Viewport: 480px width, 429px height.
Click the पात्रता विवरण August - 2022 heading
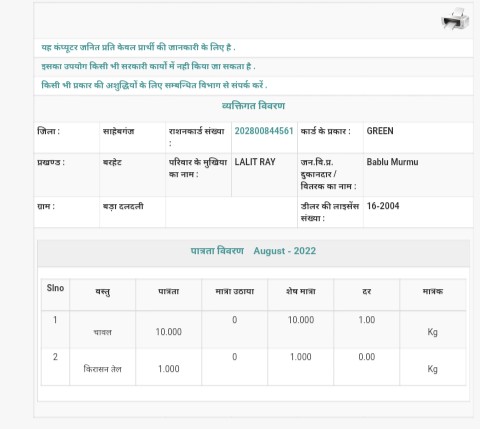click(x=253, y=251)
